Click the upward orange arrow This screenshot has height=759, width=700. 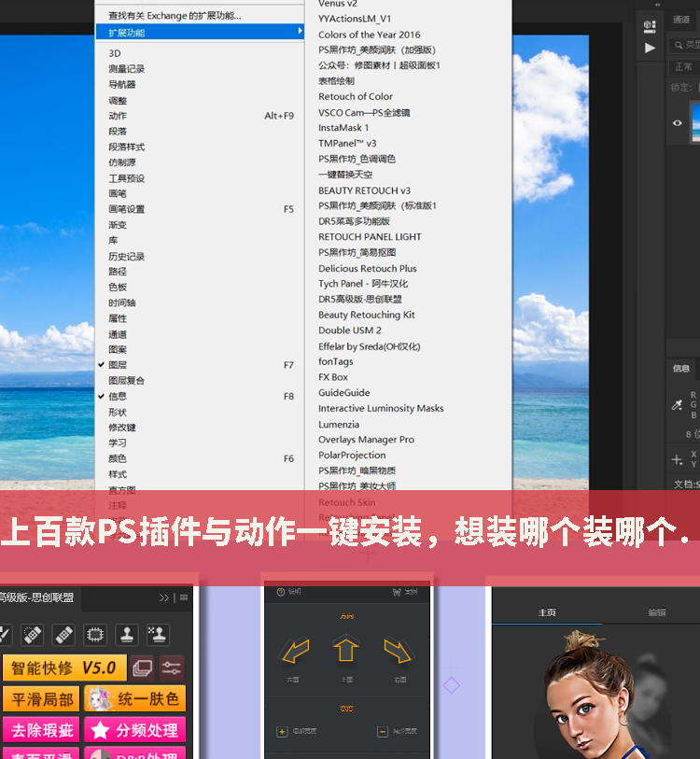coord(345,648)
